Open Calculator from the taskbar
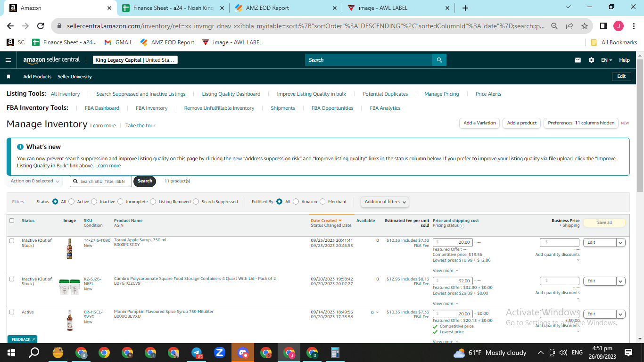This screenshot has height=362, width=644. 335,353
